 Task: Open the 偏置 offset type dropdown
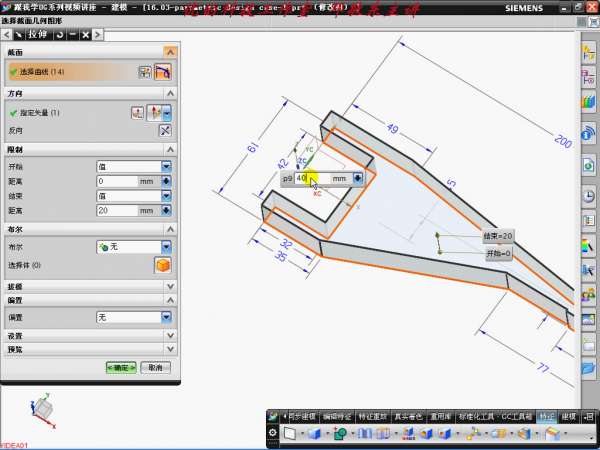click(x=166, y=317)
